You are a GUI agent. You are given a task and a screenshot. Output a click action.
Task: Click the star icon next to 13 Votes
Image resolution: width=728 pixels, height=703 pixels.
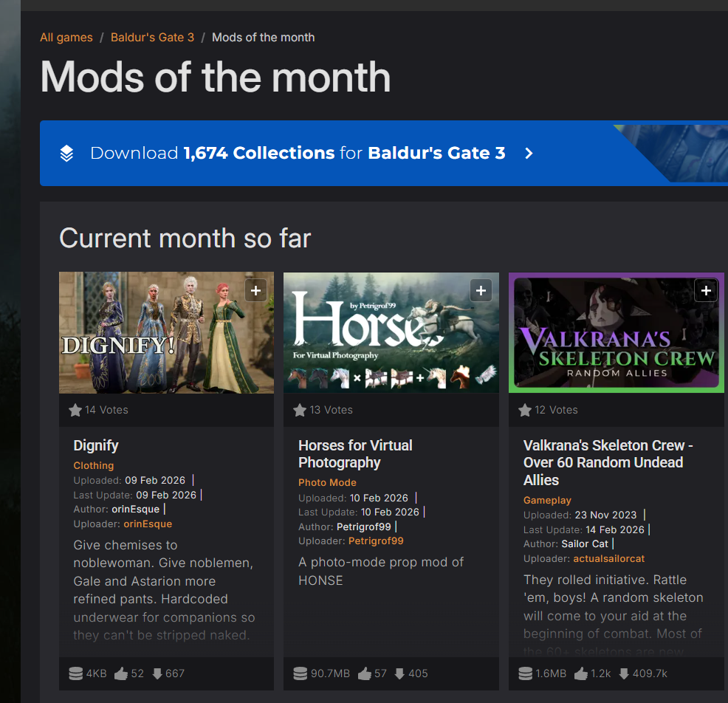point(300,410)
